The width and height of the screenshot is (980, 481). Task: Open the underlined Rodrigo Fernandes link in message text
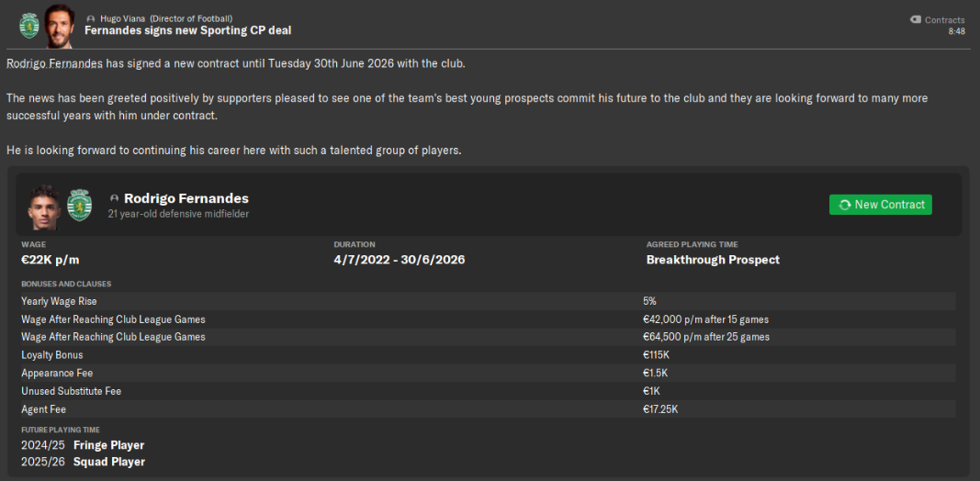click(55, 63)
